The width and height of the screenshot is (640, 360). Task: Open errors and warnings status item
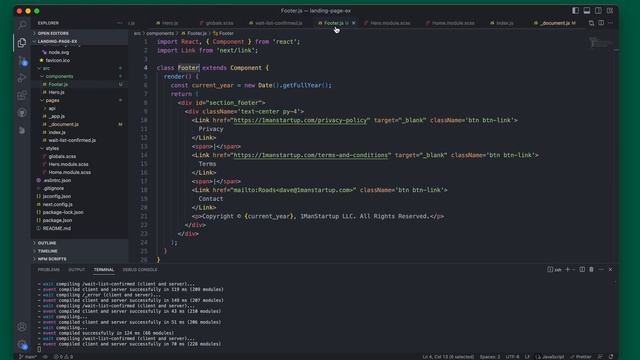[63, 357]
